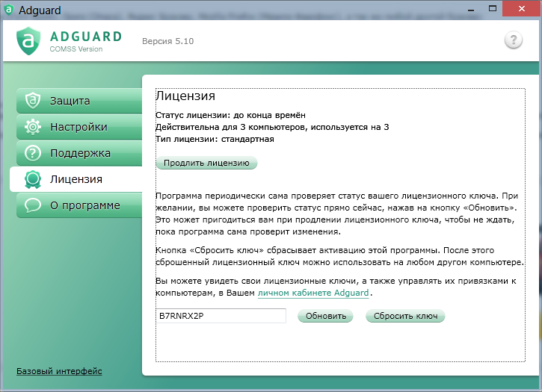Minimize the Adguard window
This screenshot has width=542, height=392.
(x=470, y=9)
